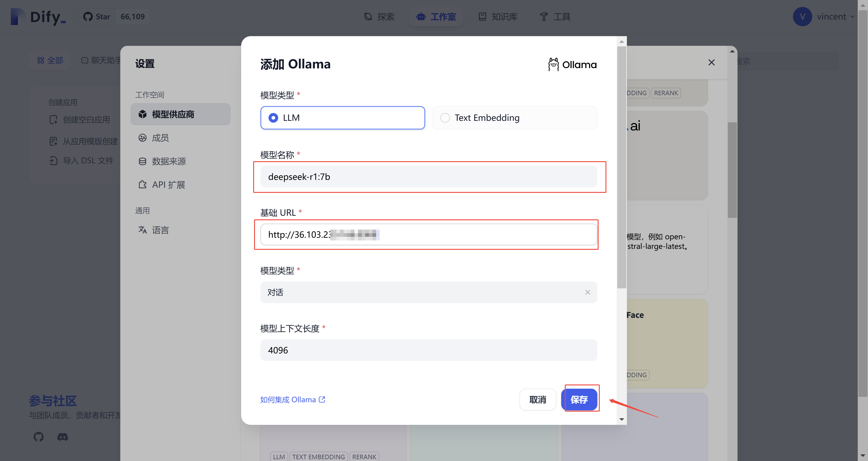868x461 pixels.
Task: Switch to the 工作室 studio tab
Action: pos(436,17)
